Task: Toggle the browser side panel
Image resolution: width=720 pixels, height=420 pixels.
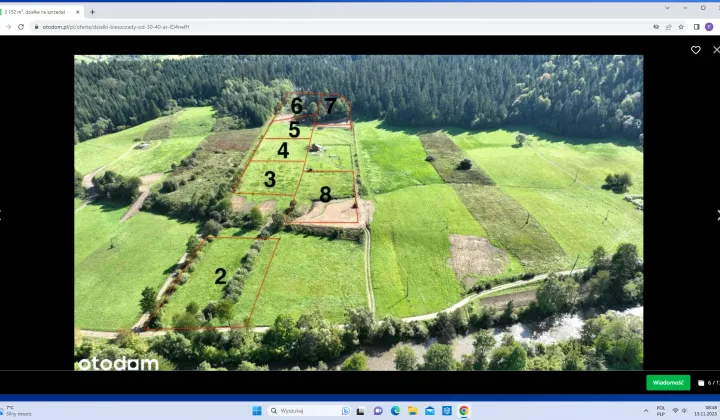Action: pos(696,27)
